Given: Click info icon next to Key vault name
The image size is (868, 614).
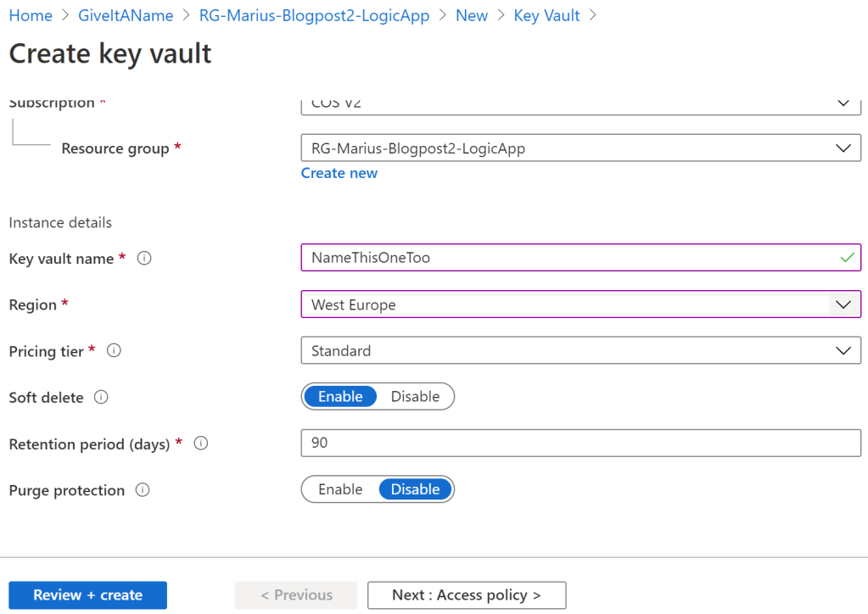Looking at the screenshot, I should (x=144, y=259).
